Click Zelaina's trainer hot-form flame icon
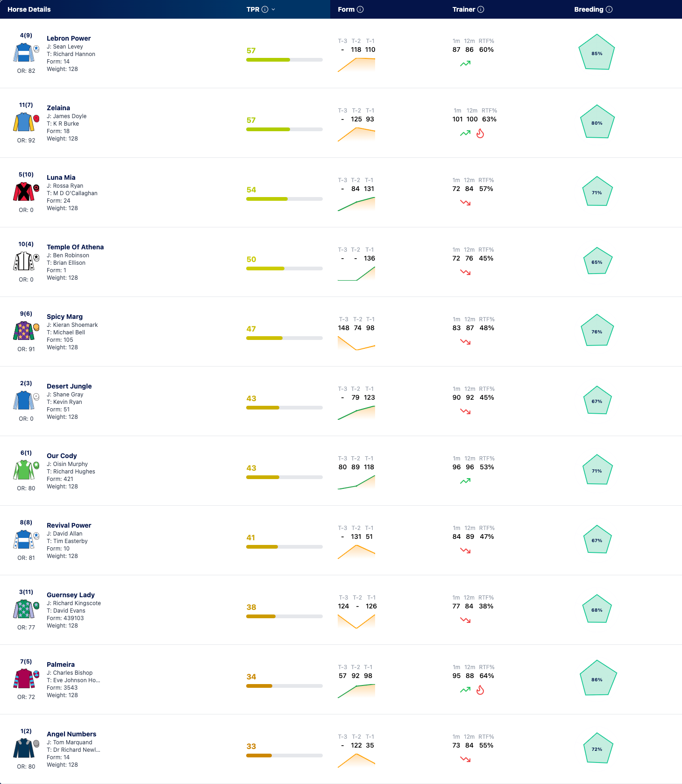 click(480, 134)
